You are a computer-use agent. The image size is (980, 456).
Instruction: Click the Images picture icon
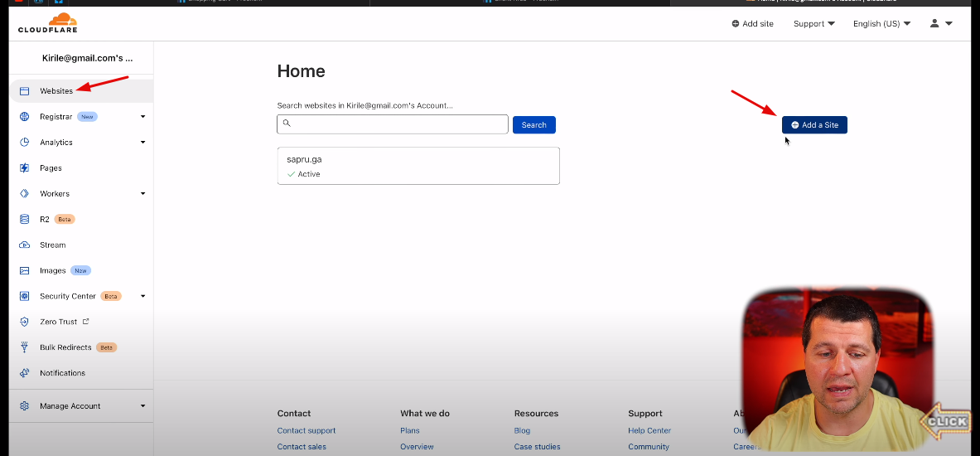24,271
